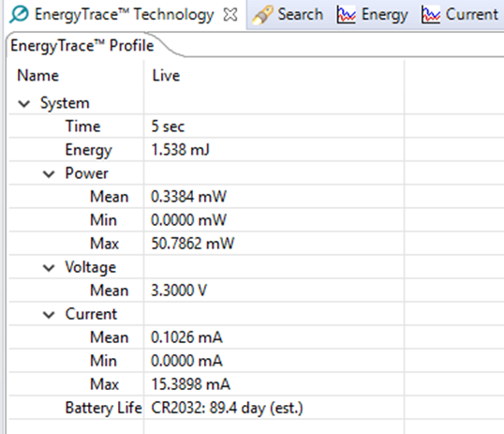Screen dimensions: 504x434
Task: Click the Energy tab graph icon
Action: tap(347, 15)
